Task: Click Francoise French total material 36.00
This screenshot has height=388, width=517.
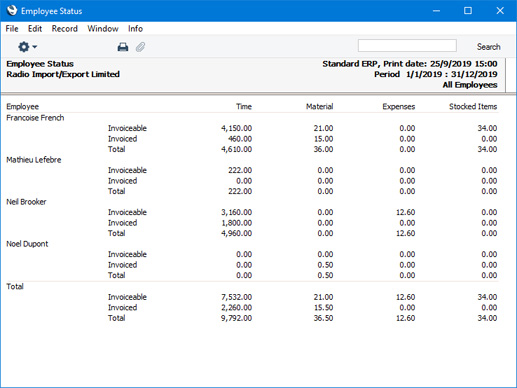Action: 323,149
